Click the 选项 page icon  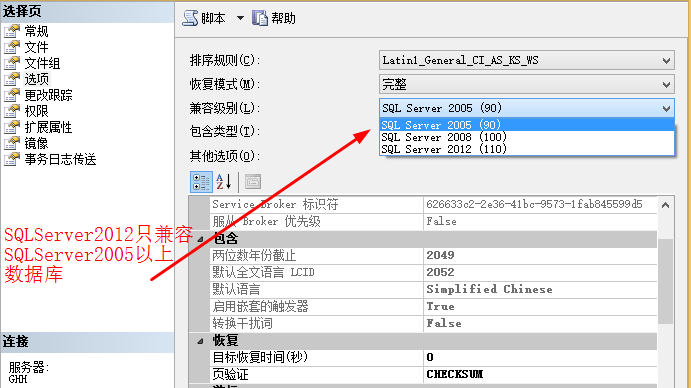coord(12,79)
